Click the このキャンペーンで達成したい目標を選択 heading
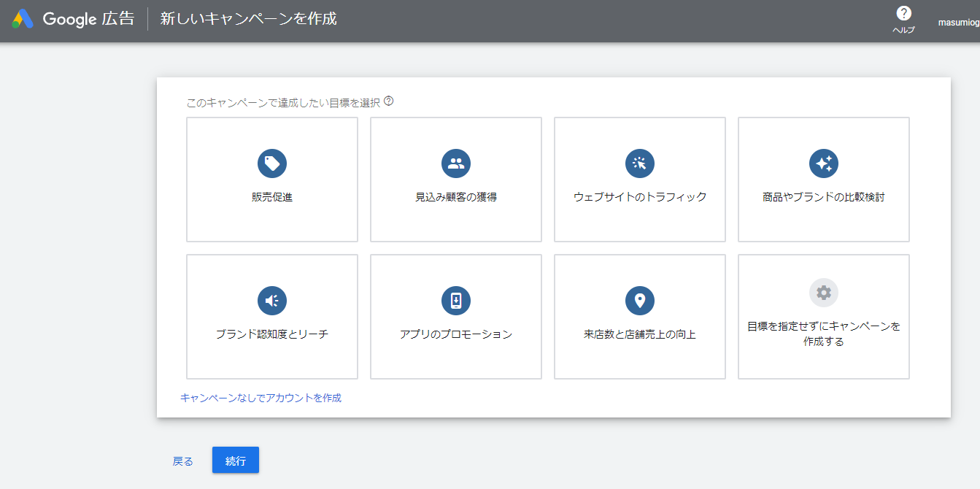This screenshot has height=489, width=980. pos(283,103)
